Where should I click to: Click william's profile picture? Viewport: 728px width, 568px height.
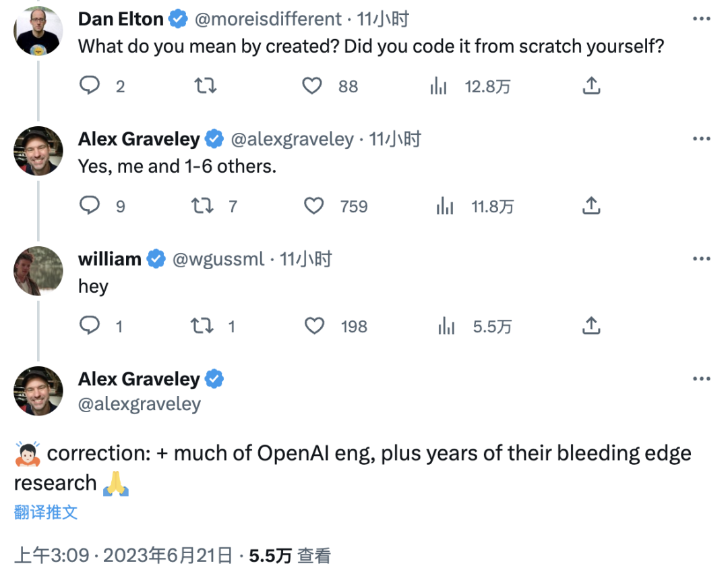[38, 271]
